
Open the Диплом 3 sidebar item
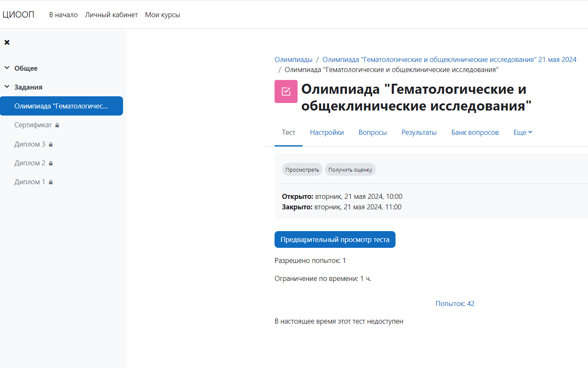click(30, 144)
